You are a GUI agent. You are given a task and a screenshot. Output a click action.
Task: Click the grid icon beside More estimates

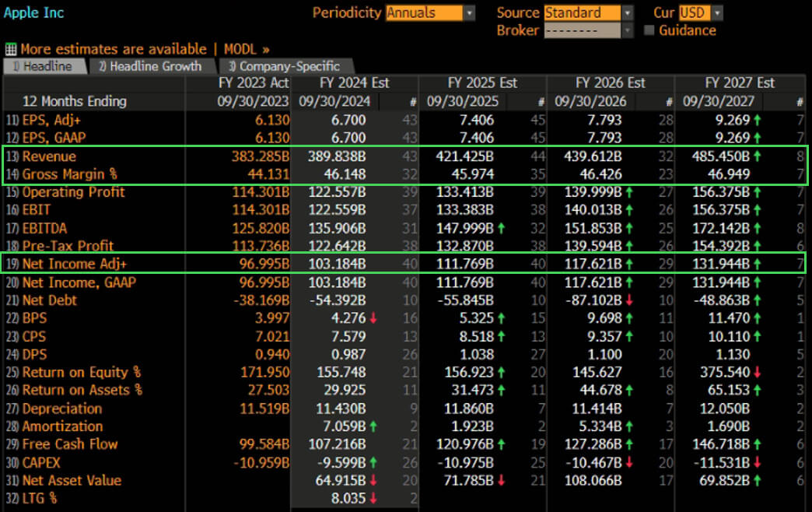coord(10,50)
